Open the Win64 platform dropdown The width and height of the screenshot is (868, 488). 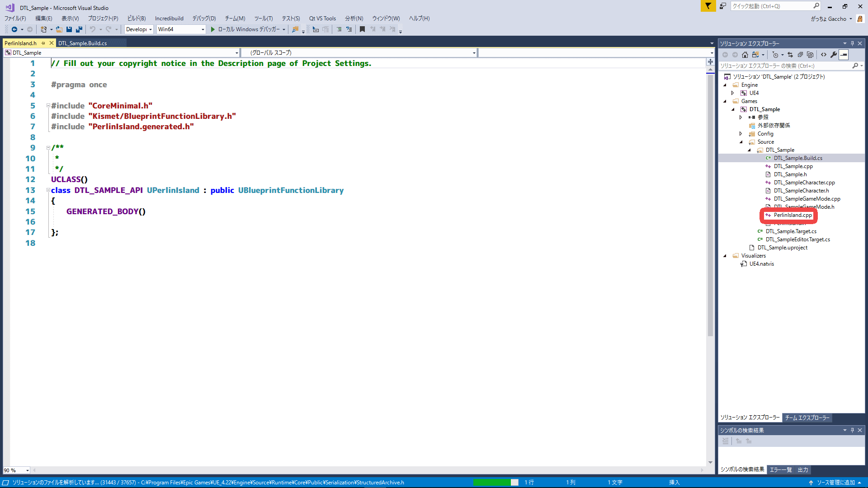click(203, 29)
